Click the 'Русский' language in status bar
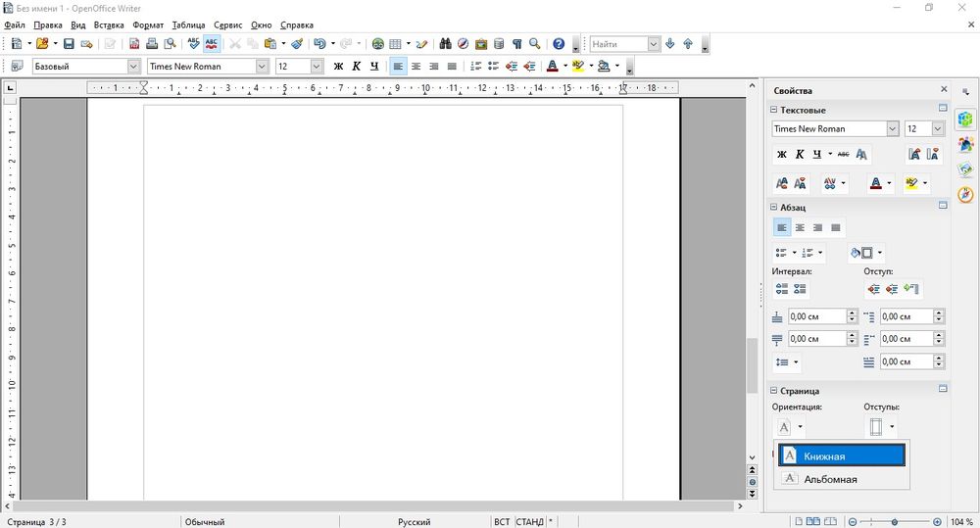 (414, 522)
